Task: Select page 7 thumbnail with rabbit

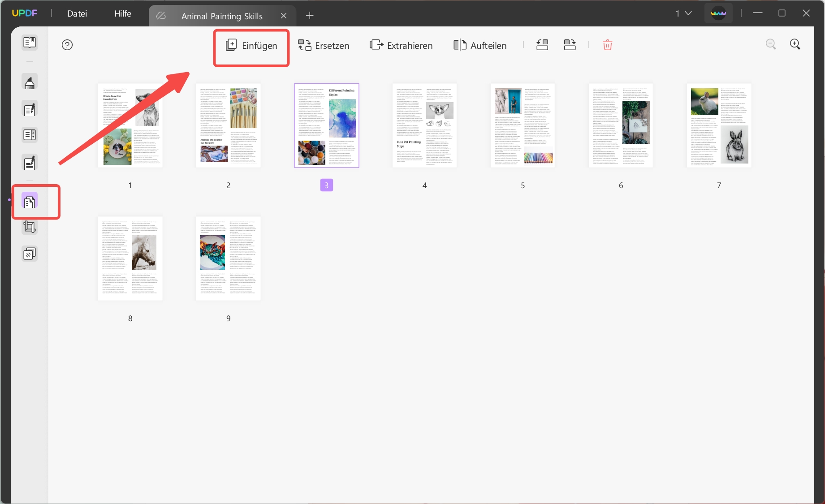Action: (719, 126)
